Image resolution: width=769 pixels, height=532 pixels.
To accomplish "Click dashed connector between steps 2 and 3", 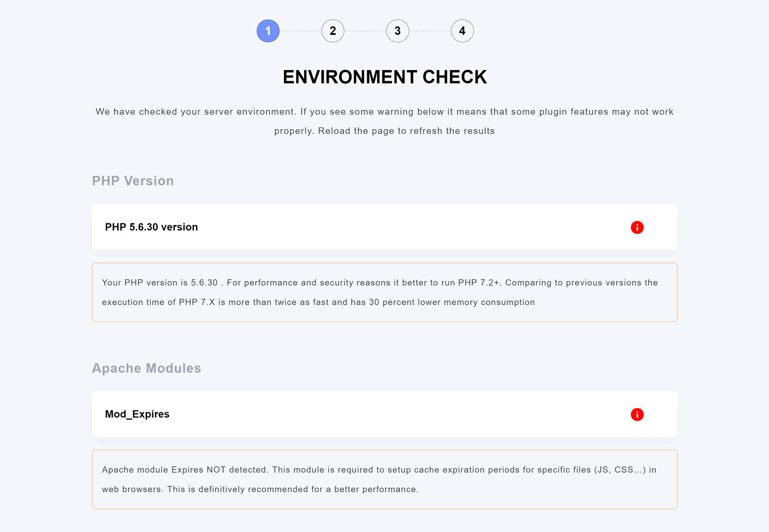I will pyautogui.click(x=365, y=31).
